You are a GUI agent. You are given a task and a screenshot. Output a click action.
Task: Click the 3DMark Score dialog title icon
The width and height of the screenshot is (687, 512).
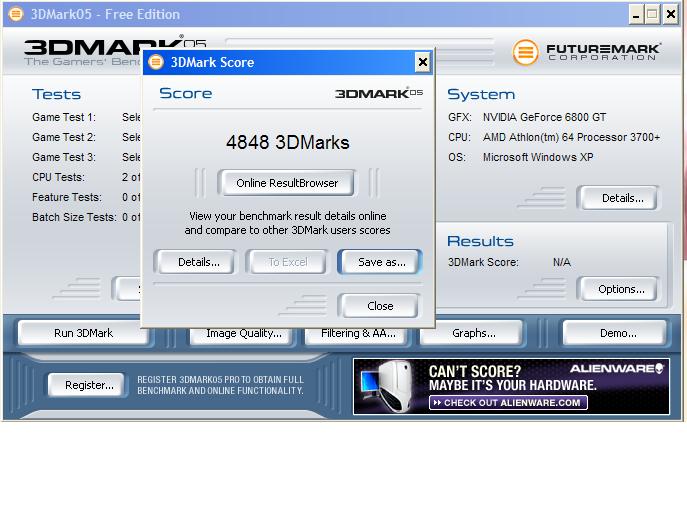click(x=156, y=62)
